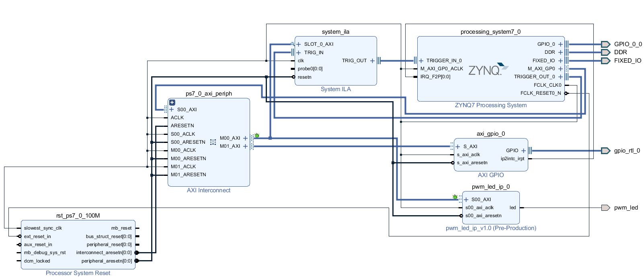Image resolution: width=644 pixels, height=279 pixels.
Task: Select the pwm_led output port symbol
Action: (606, 208)
